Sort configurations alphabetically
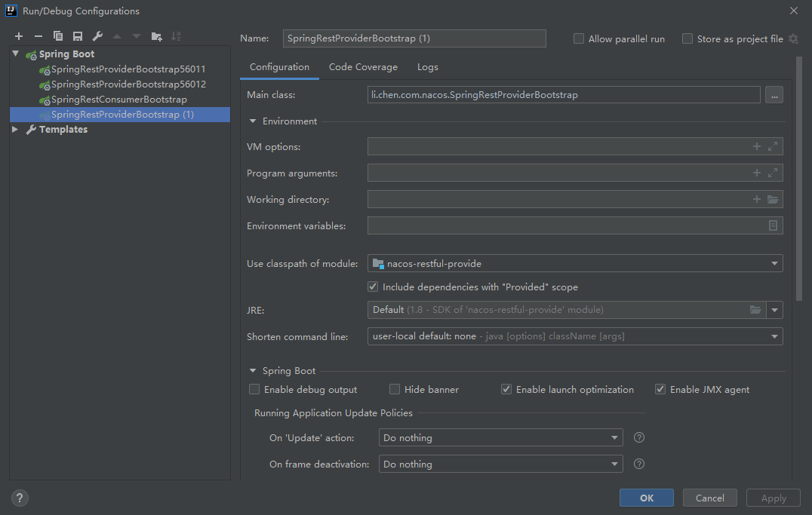 coord(176,36)
